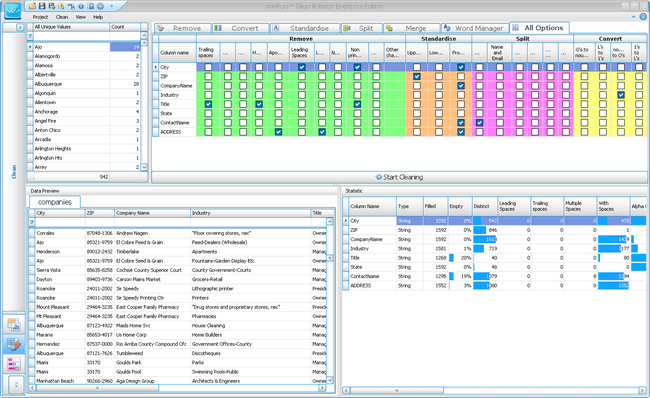
Task: Click the Start Cleaning button
Action: 399,177
